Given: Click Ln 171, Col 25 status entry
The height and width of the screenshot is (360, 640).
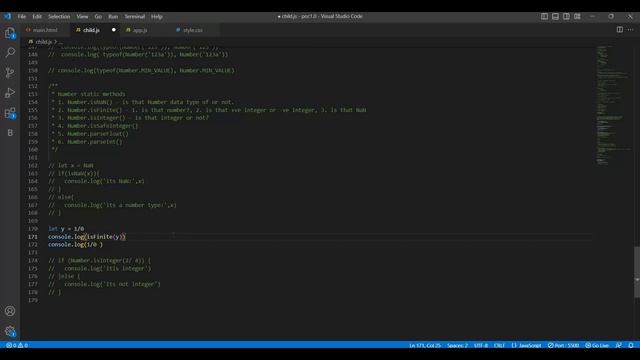Looking at the screenshot, I should (424, 345).
